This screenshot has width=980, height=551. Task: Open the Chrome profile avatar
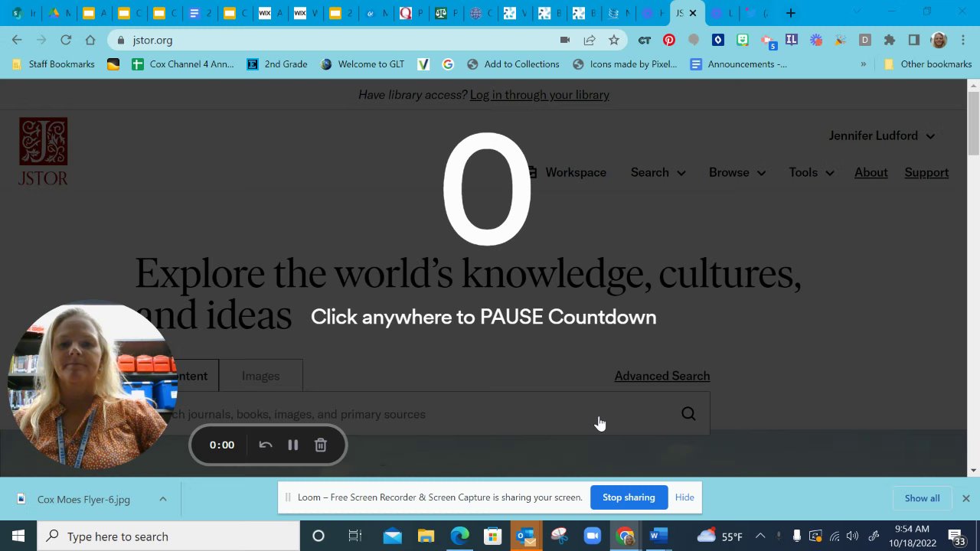(x=939, y=40)
